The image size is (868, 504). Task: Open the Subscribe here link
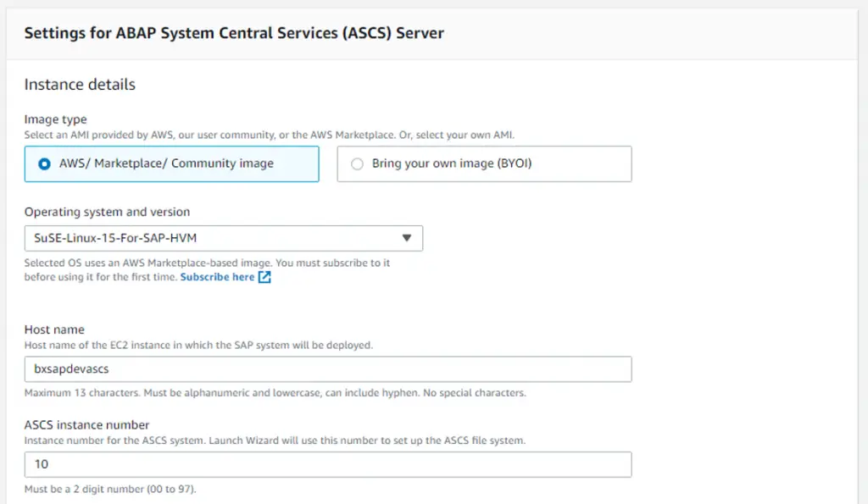(x=217, y=277)
